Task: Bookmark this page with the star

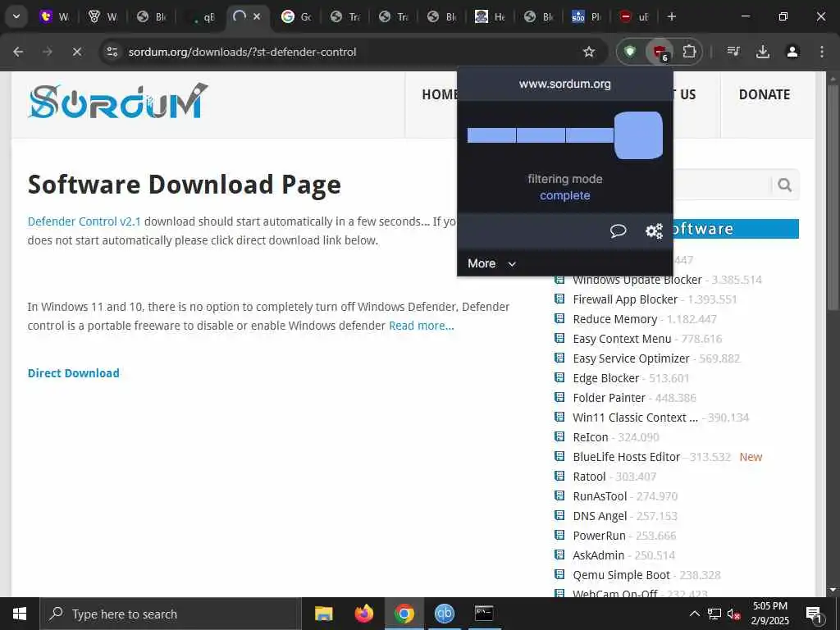Action: click(589, 52)
